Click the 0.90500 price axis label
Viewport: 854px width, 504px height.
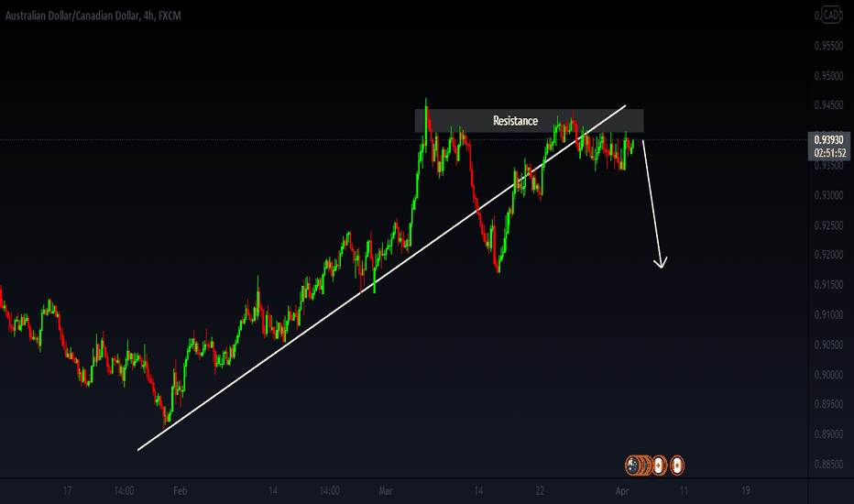click(x=828, y=345)
